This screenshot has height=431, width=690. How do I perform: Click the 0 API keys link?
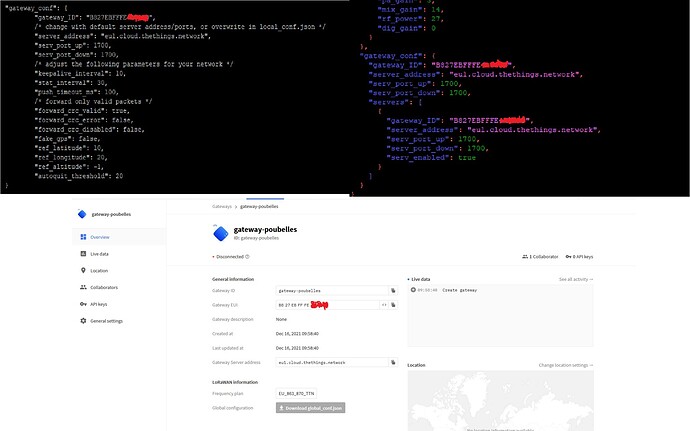click(x=580, y=256)
